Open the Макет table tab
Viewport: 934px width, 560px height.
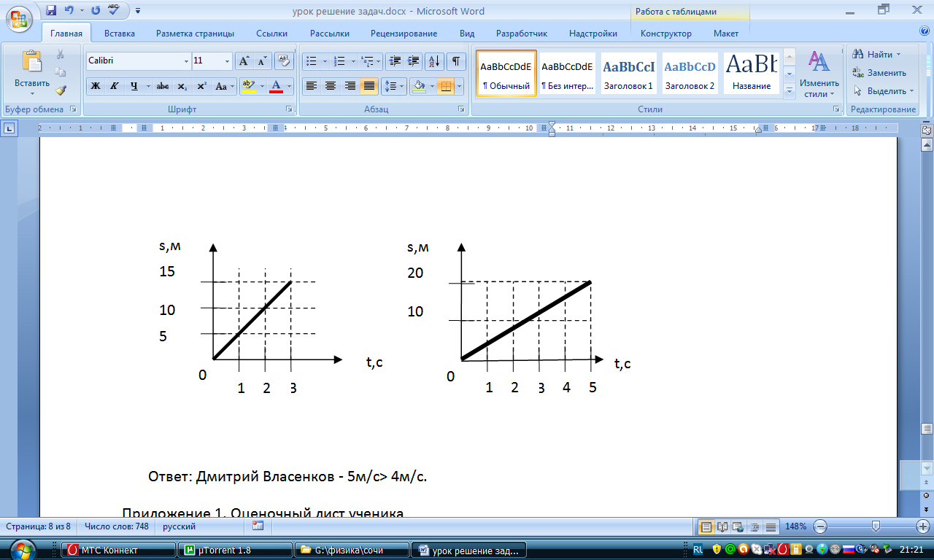pos(725,34)
